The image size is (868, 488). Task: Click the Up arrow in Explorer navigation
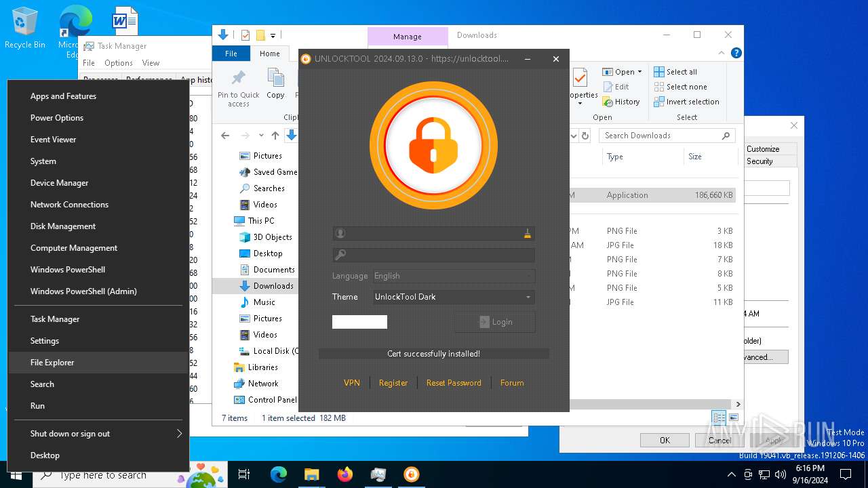275,136
